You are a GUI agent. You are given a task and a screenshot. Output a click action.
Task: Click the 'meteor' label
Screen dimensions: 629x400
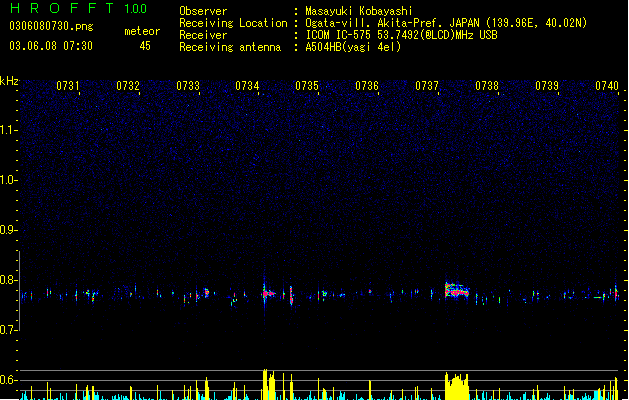142,31
